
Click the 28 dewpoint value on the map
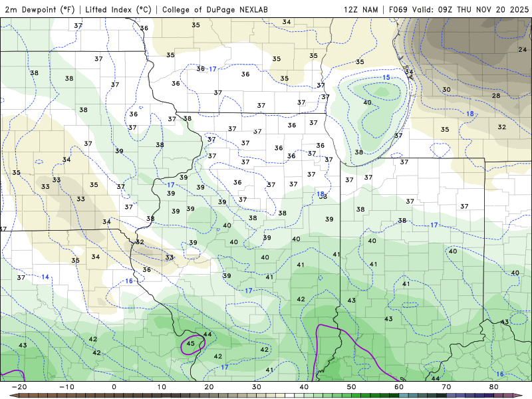[x=496, y=96]
